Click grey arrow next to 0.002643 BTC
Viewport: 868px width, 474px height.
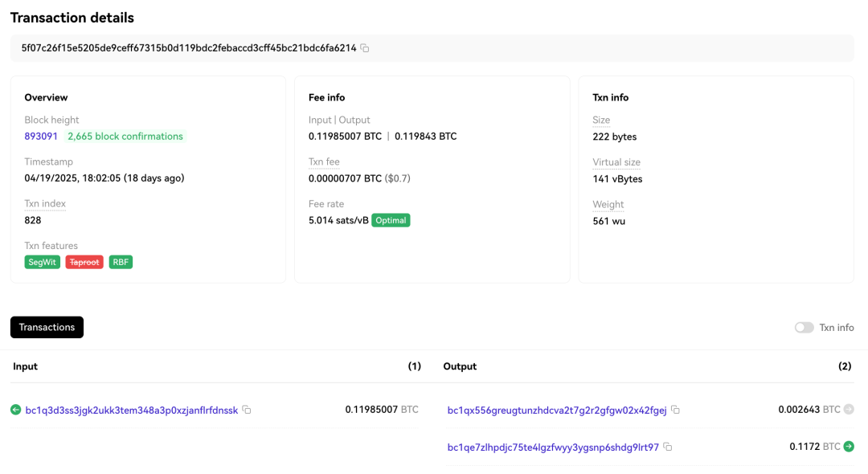tap(849, 410)
